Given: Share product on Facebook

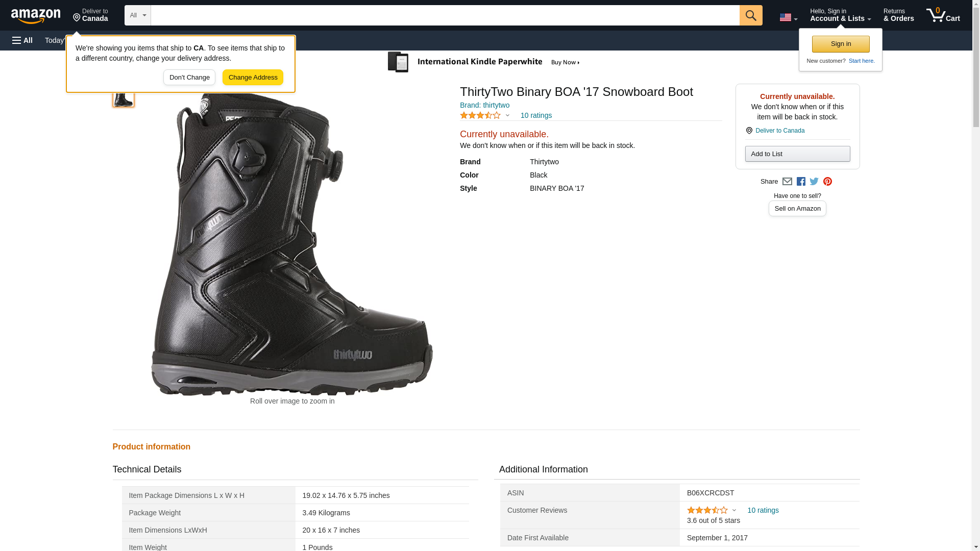Looking at the screenshot, I should [x=801, y=182].
